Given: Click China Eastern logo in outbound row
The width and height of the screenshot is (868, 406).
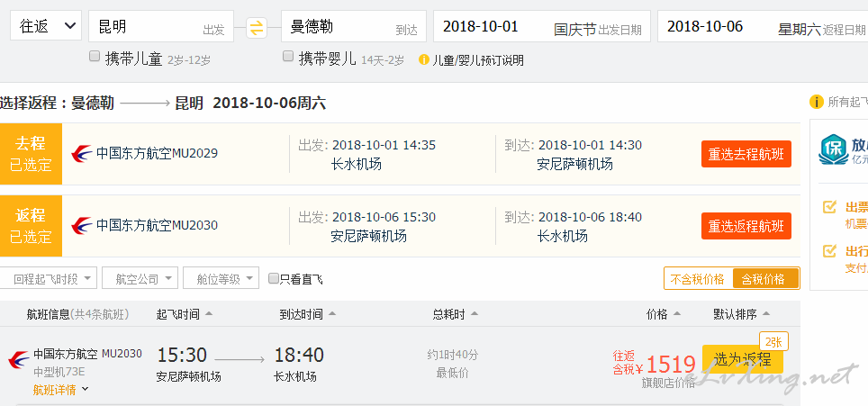Looking at the screenshot, I should tap(82, 154).
